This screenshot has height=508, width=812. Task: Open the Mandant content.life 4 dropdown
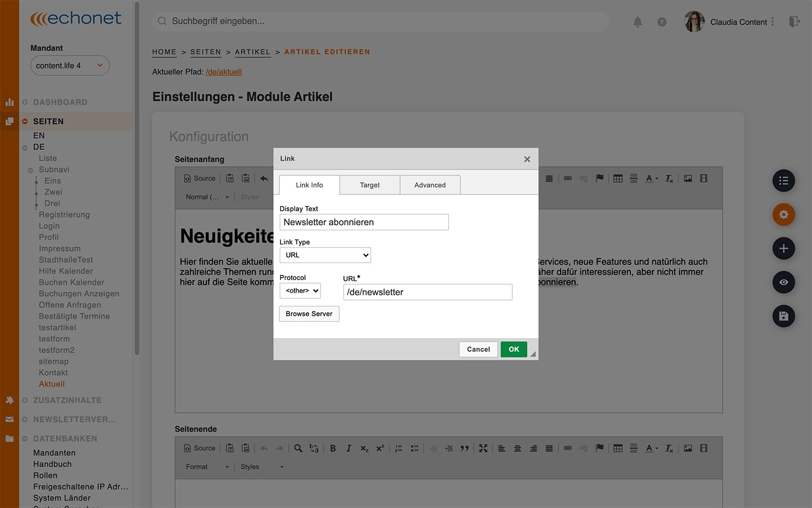coord(70,65)
